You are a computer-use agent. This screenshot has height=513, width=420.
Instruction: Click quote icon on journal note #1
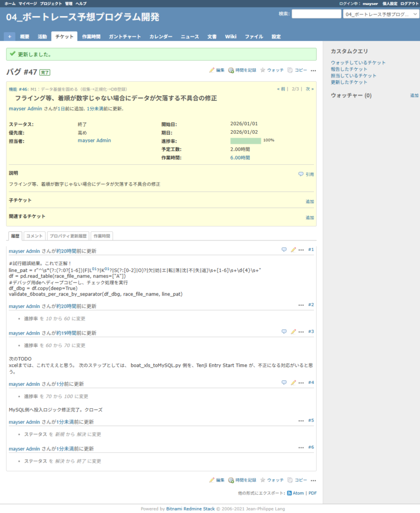(x=284, y=249)
